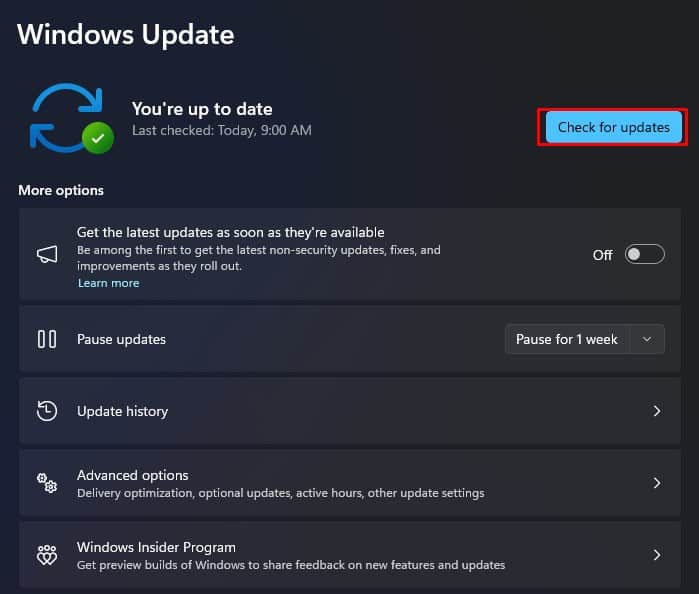Open Advanced options via its chevron
Image resolution: width=699 pixels, height=594 pixels.
click(657, 483)
